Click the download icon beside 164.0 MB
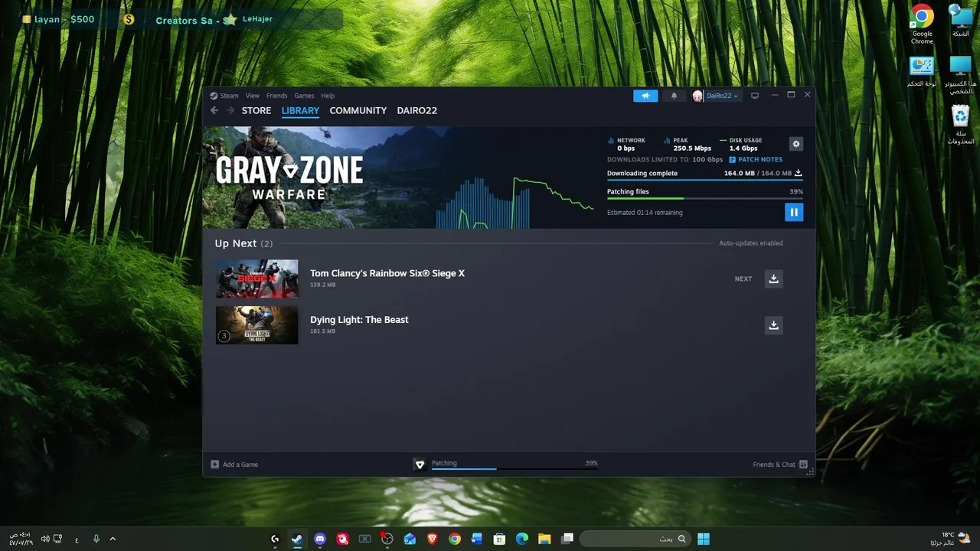This screenshot has width=980, height=551. coord(799,173)
